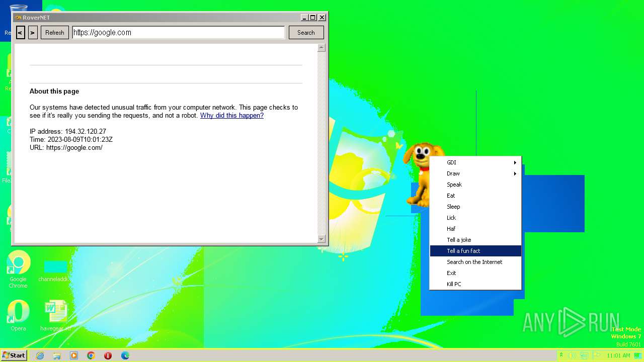Screen dimensions: 644x362
Task: Open the Google Chrome desktop icon
Action: point(18,269)
